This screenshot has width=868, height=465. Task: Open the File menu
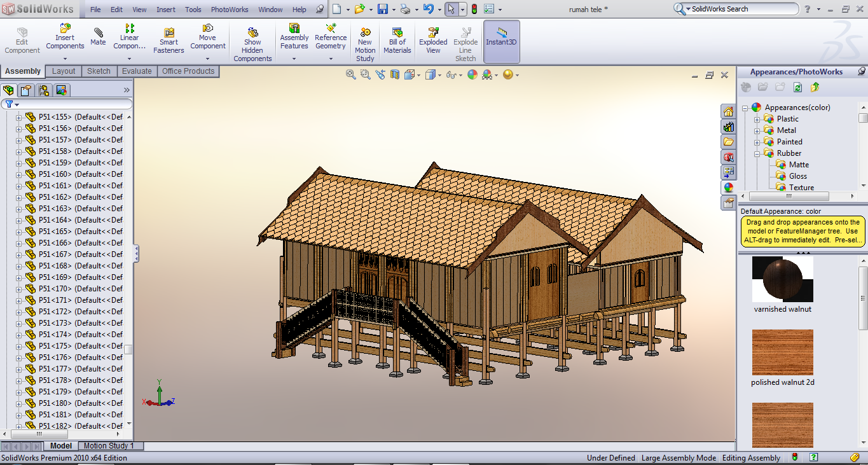(95, 10)
